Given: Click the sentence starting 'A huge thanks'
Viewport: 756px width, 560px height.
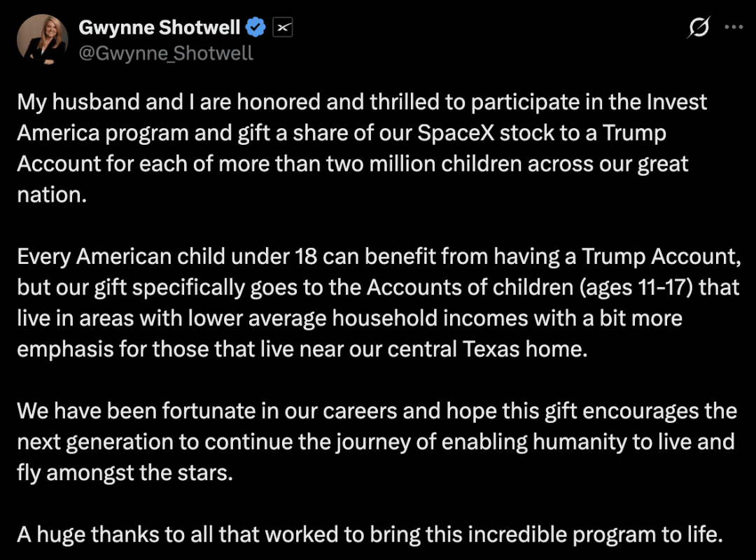Looking at the screenshot, I should (370, 534).
